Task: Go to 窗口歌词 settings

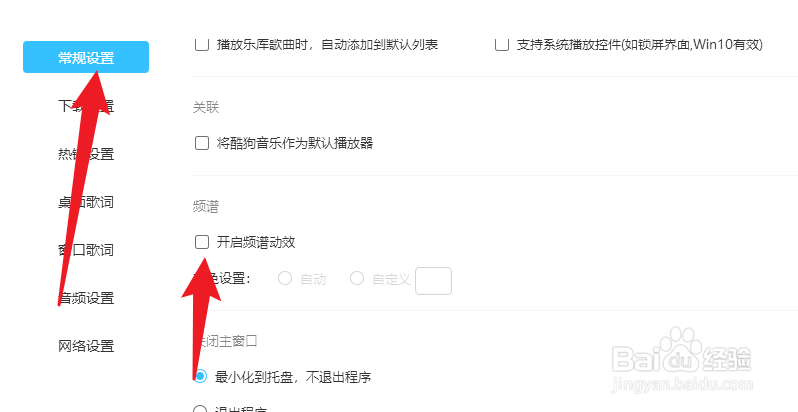Action: click(86, 250)
